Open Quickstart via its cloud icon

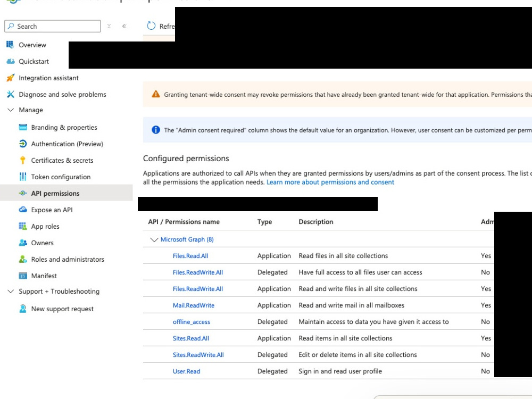pyautogui.click(x=11, y=61)
